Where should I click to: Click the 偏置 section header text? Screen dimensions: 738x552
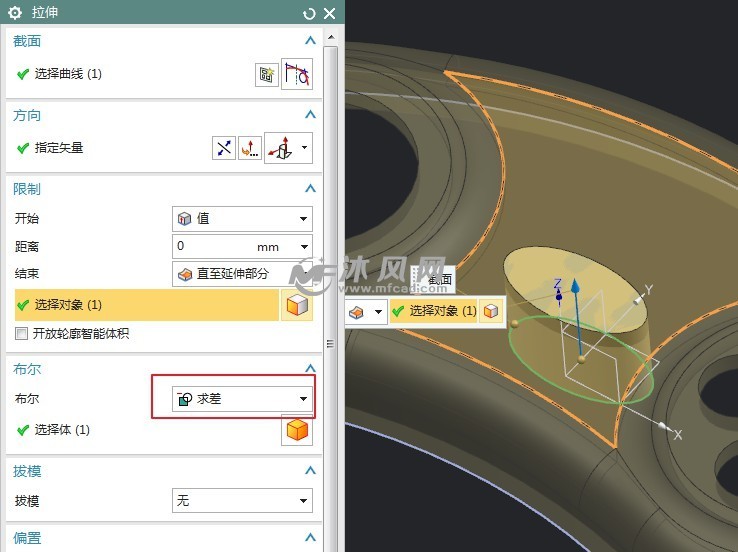click(x=27, y=537)
